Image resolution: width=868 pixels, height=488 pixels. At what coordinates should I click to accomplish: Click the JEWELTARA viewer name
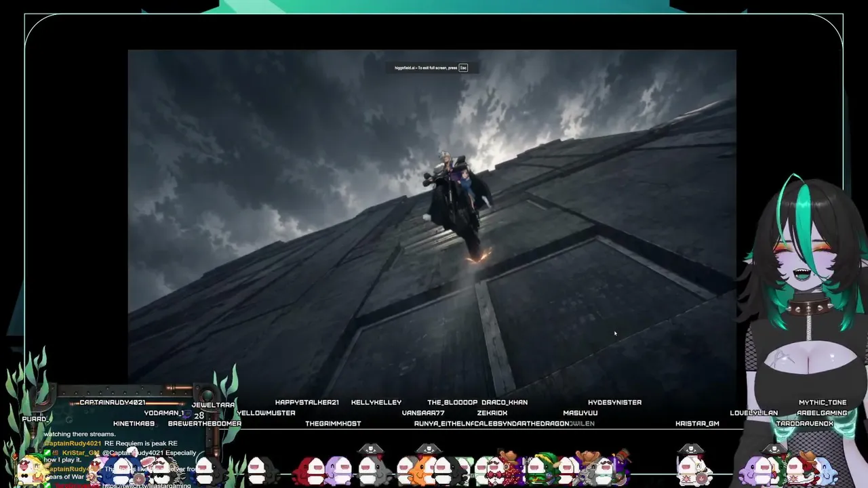pos(213,405)
